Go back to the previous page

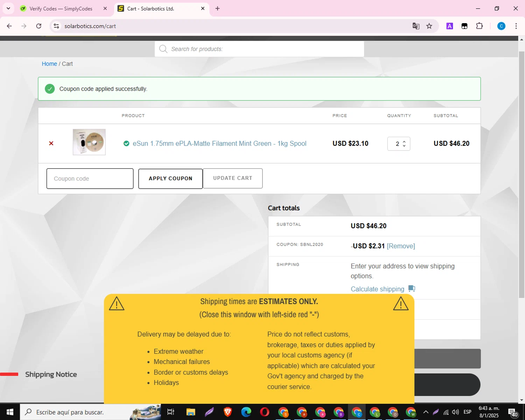(x=9, y=26)
